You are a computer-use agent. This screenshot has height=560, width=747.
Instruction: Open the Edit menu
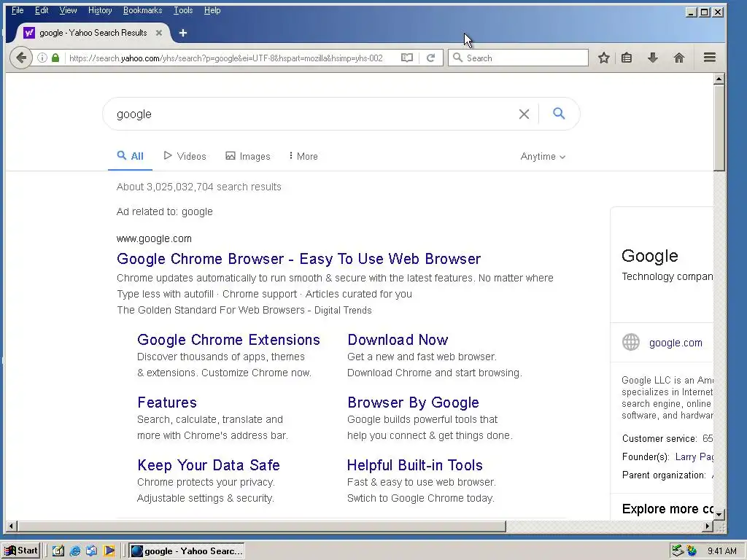coord(42,10)
